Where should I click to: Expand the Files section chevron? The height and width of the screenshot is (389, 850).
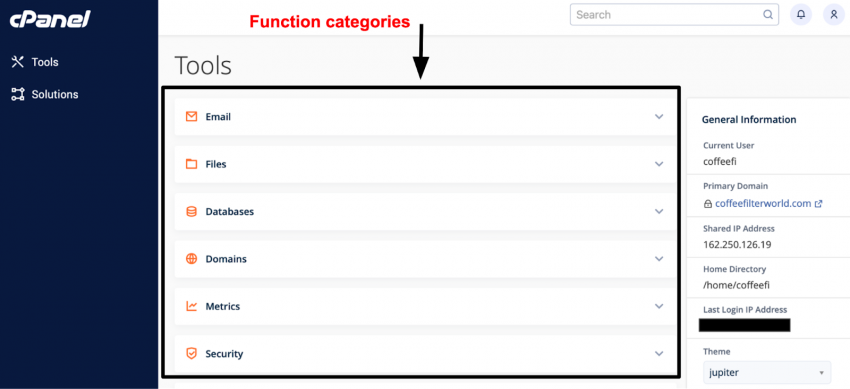click(659, 164)
